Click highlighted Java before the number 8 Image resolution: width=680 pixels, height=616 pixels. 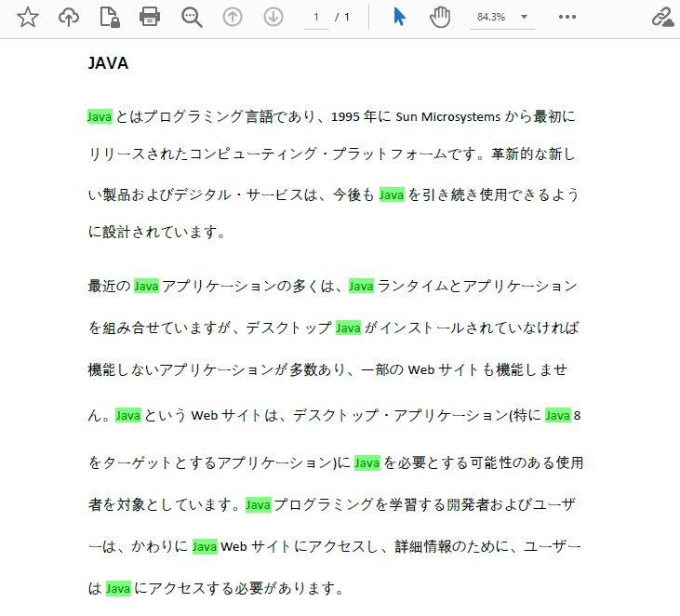pyautogui.click(x=558, y=415)
